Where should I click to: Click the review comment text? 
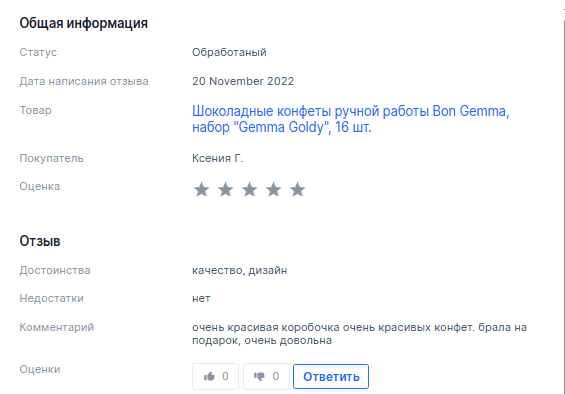point(359,334)
